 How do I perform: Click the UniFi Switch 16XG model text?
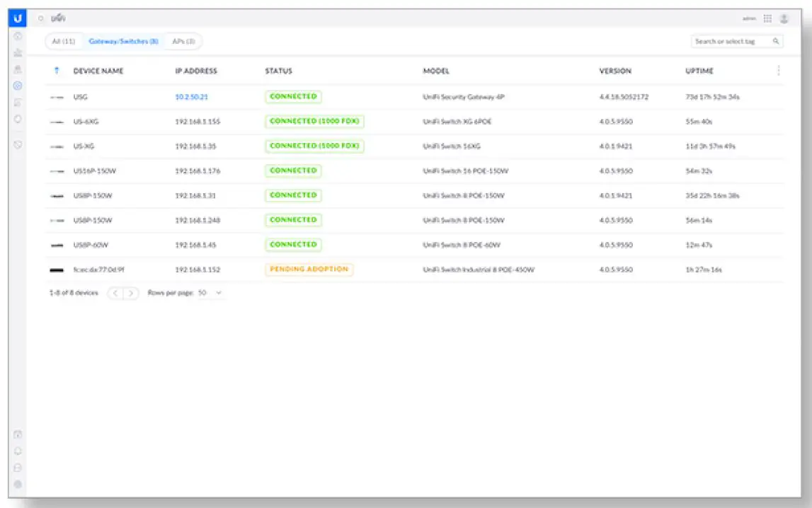pos(452,146)
